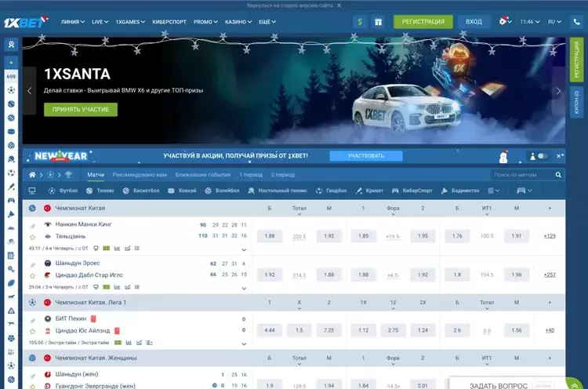This screenshot has width=588, height=389.
Task: Open the 11:46 time zone dropdown
Action: pos(530,22)
